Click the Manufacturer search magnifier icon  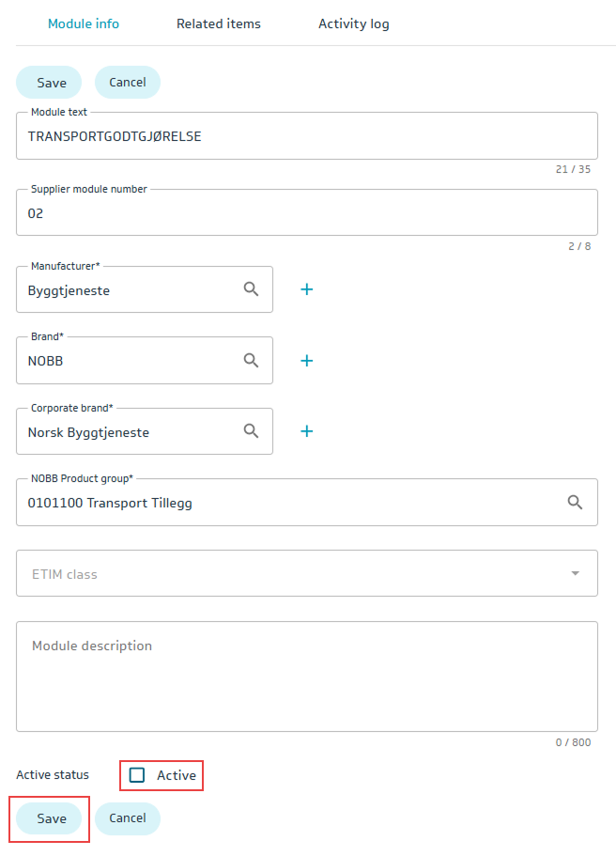251,289
